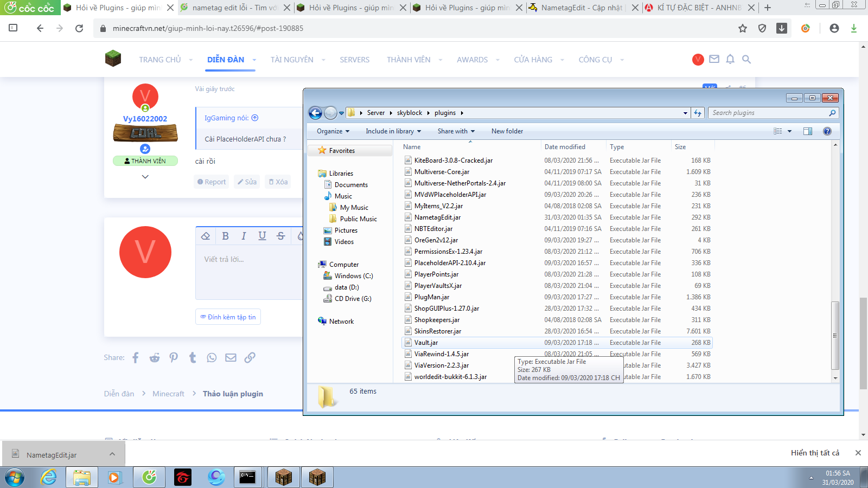Toggle the Explorer preview pane
The width and height of the screenshot is (868, 488).
(x=808, y=131)
